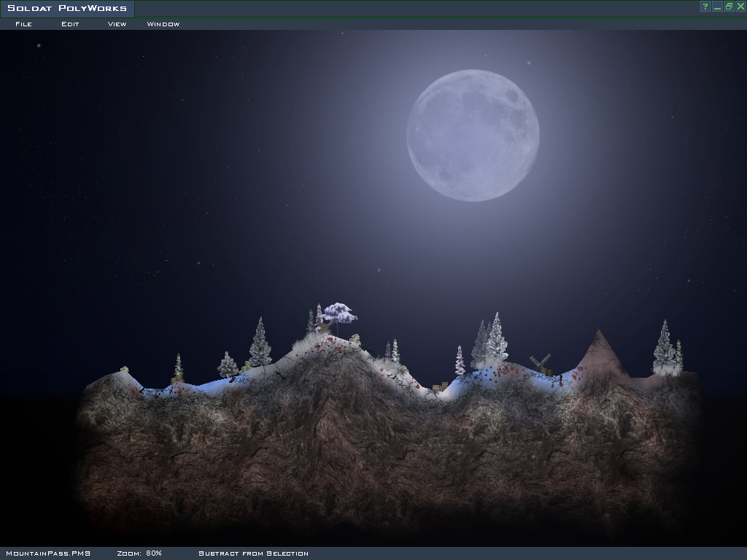747x560 pixels.
Task: Click the Zoom 80% status indicator
Action: [139, 553]
